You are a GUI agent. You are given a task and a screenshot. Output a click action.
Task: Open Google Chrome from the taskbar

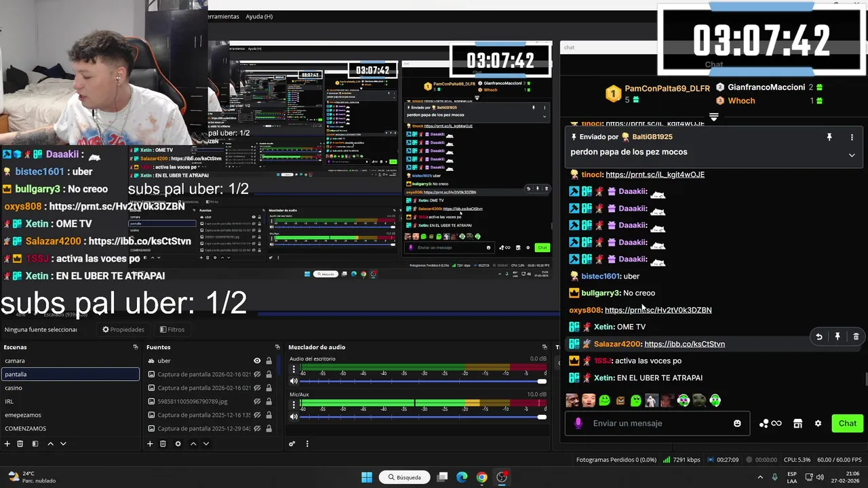[481, 477]
